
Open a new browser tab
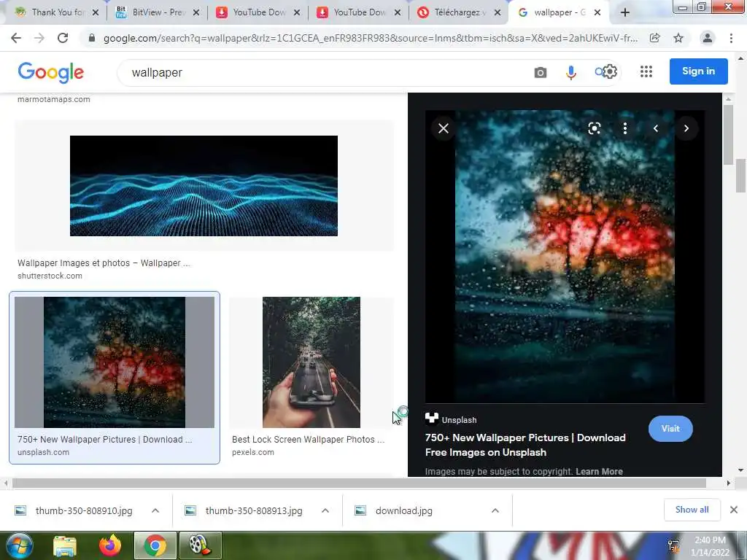pos(625,13)
